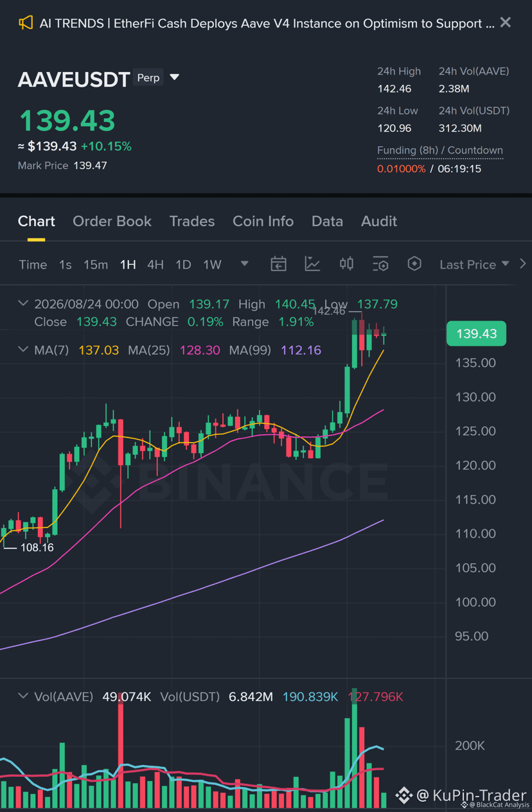Tap the MA(99) value 112.16

(301, 350)
